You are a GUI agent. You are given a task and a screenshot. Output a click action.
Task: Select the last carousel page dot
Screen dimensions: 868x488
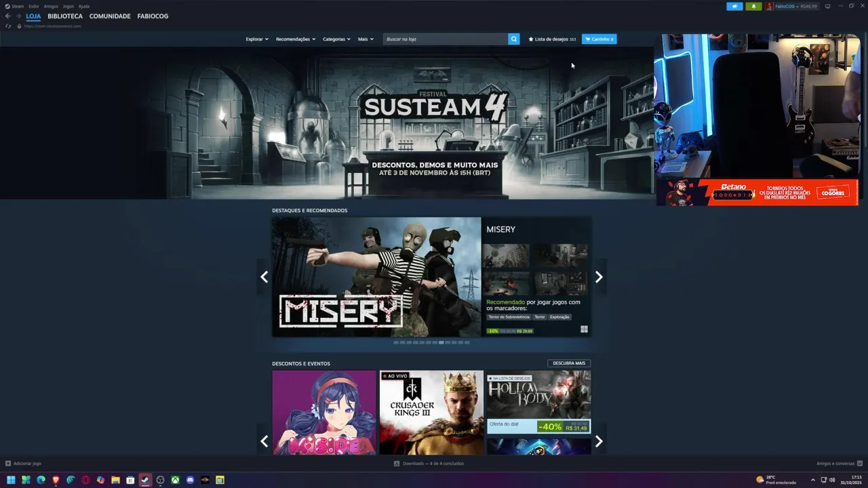pyautogui.click(x=467, y=342)
